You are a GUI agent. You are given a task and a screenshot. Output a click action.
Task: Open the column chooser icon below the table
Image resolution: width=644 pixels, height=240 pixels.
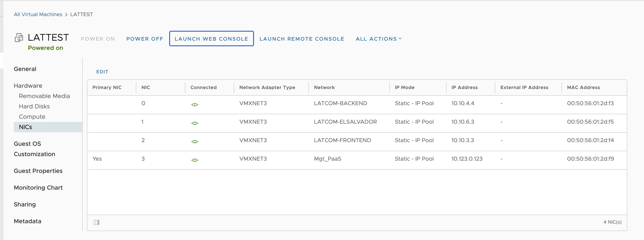pyautogui.click(x=96, y=222)
